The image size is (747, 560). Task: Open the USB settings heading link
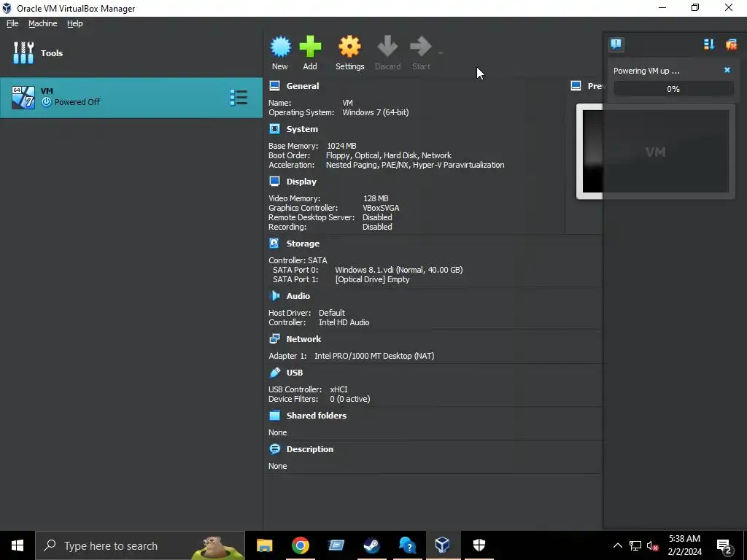tap(295, 373)
